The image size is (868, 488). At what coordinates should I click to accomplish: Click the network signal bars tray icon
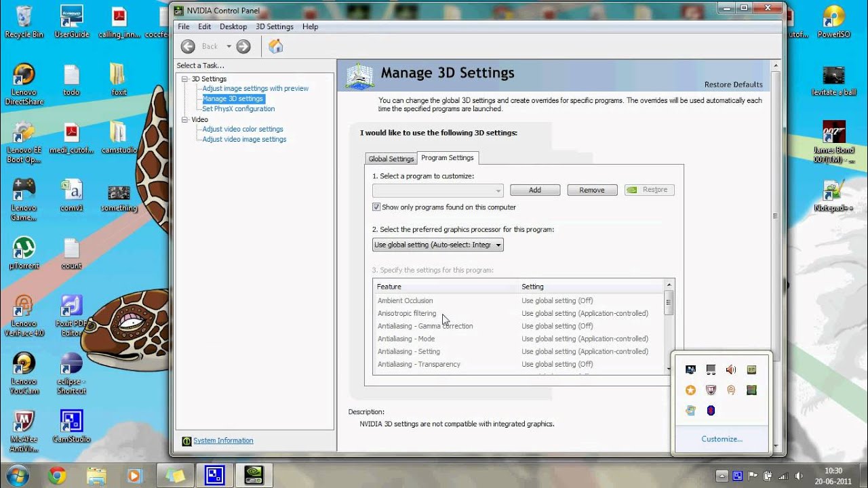pos(783,476)
